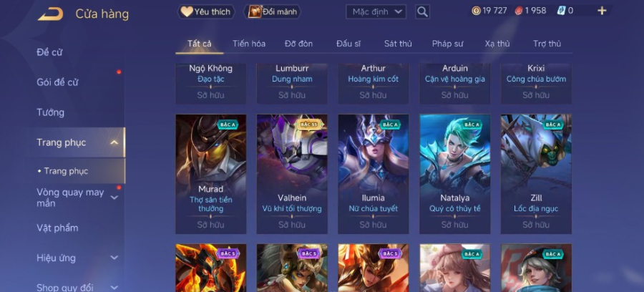Open the Mặc định sort dropdown

click(376, 12)
